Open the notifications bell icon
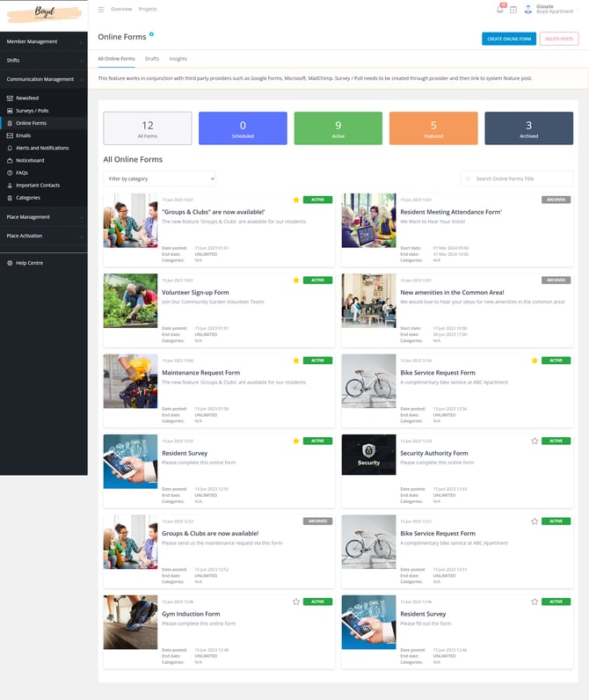589x700 pixels. tap(500, 9)
